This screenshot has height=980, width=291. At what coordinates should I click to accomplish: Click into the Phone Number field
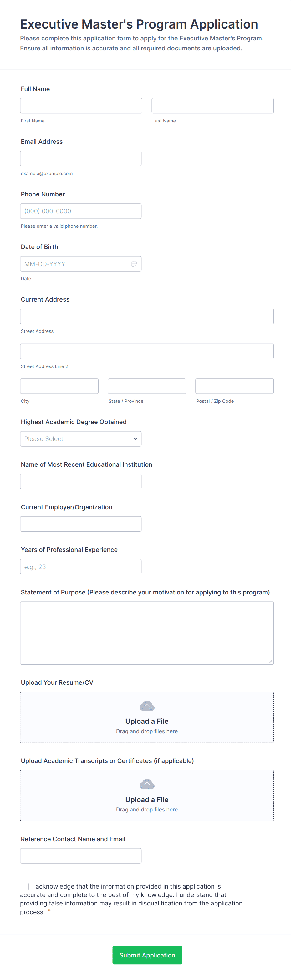tap(80, 211)
